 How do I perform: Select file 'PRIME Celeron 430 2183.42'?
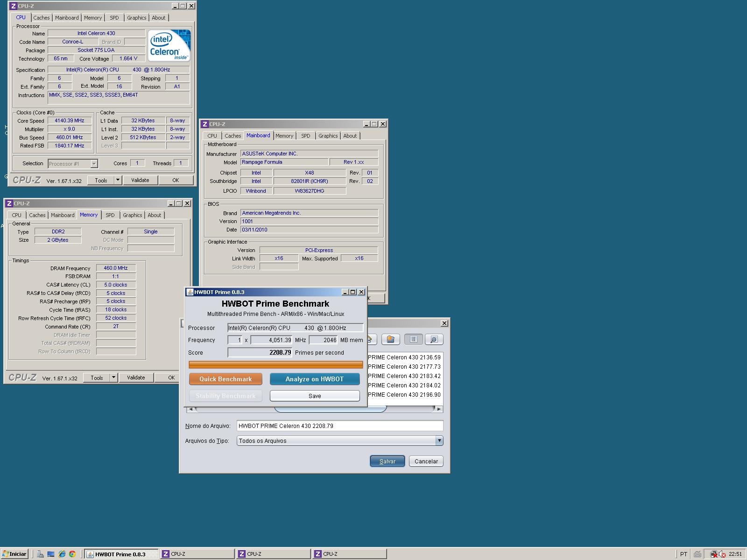click(x=404, y=376)
